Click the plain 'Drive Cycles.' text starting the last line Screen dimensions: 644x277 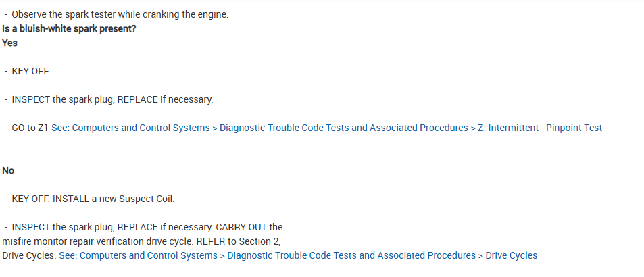(x=29, y=255)
